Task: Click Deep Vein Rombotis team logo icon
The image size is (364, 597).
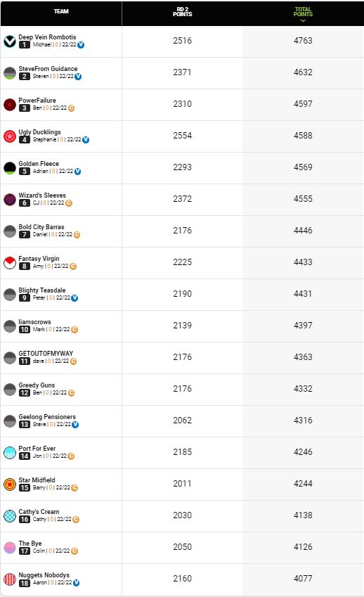Action: click(10, 41)
